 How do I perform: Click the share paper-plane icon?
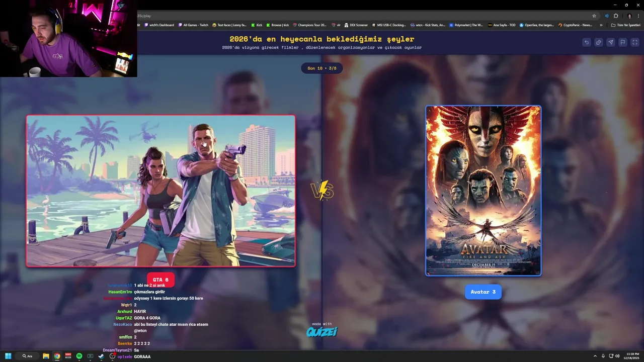611,42
